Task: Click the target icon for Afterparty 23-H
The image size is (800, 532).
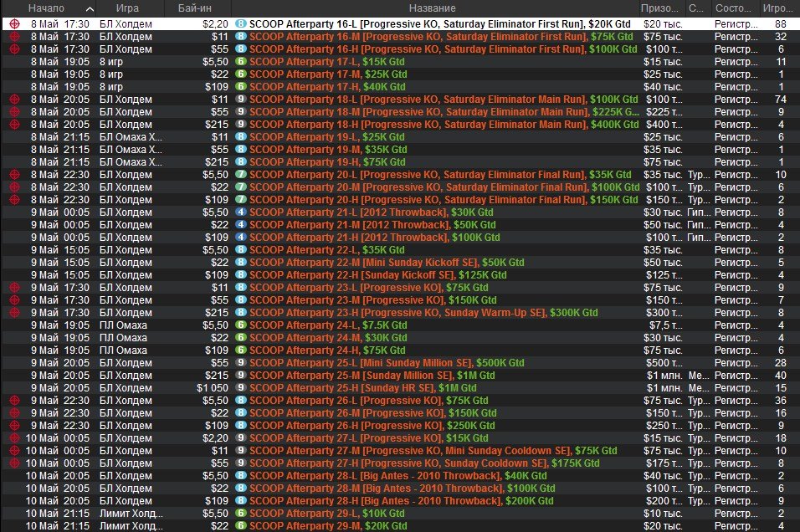Action: pyautogui.click(x=13, y=313)
